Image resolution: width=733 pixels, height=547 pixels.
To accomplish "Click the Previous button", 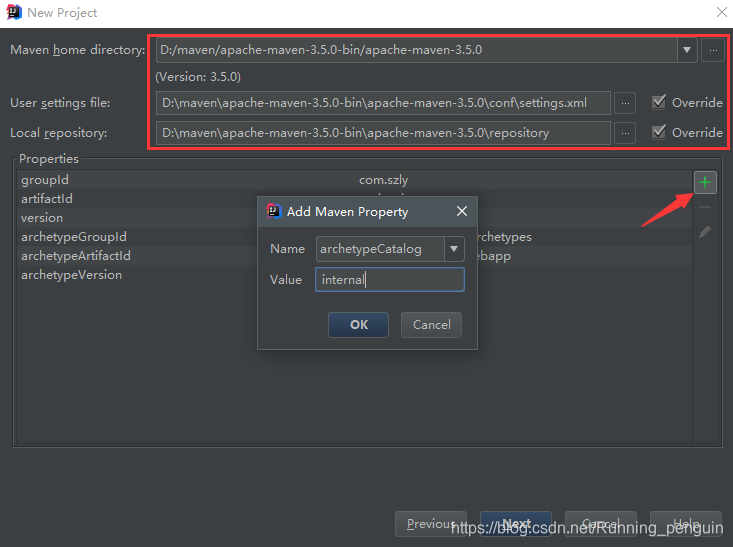I will (x=431, y=524).
